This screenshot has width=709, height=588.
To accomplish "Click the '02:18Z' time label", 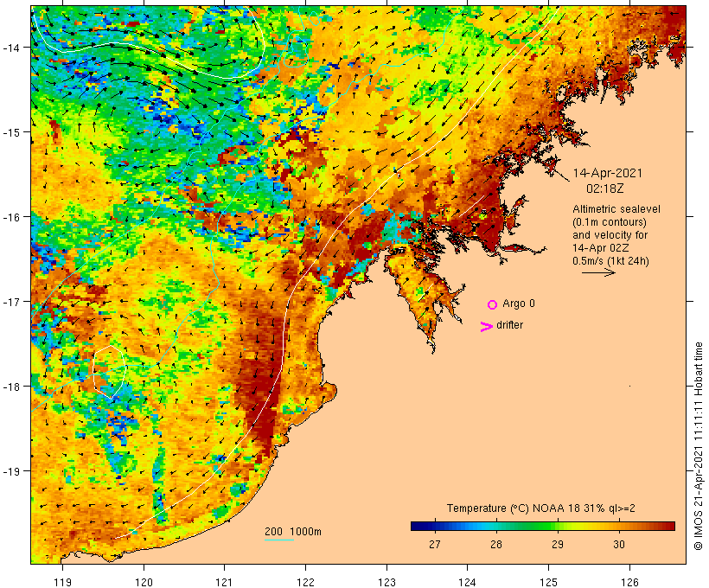I will 605,189.
